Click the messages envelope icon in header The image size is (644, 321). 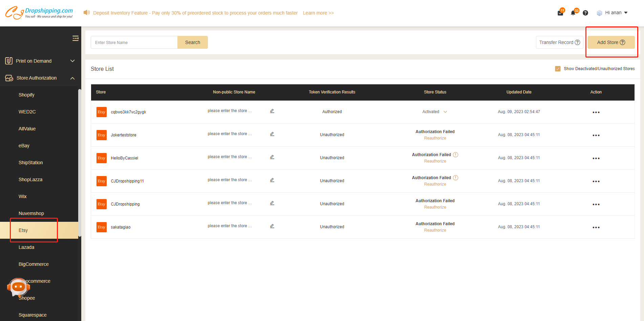[560, 13]
